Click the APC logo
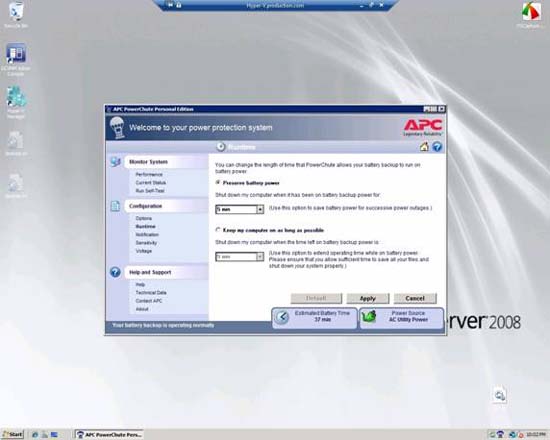Screen dimensions: 550x440 [x=423, y=127]
